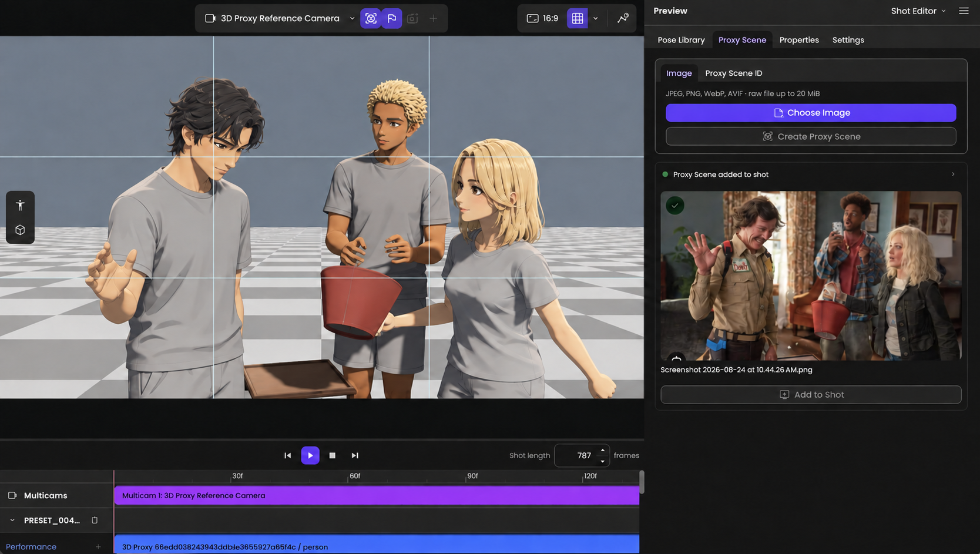Toggle the rule-of-thirds grid overlay
The width and height of the screenshot is (980, 554).
[578, 18]
